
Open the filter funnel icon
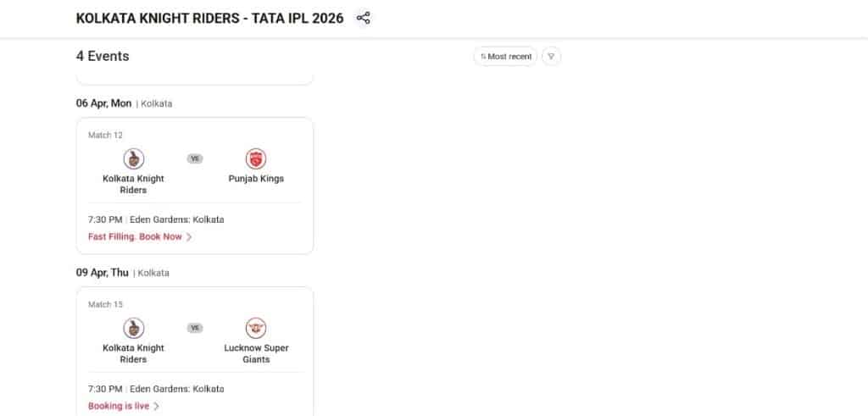click(x=551, y=57)
